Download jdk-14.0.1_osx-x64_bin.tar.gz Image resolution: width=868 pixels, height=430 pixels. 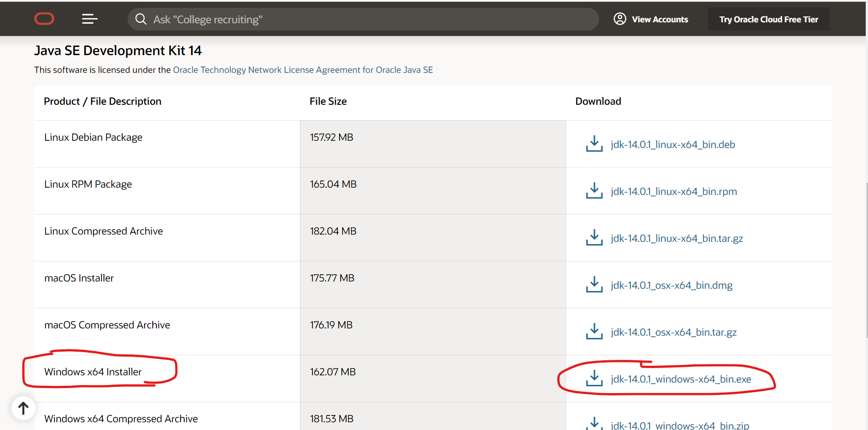674,332
